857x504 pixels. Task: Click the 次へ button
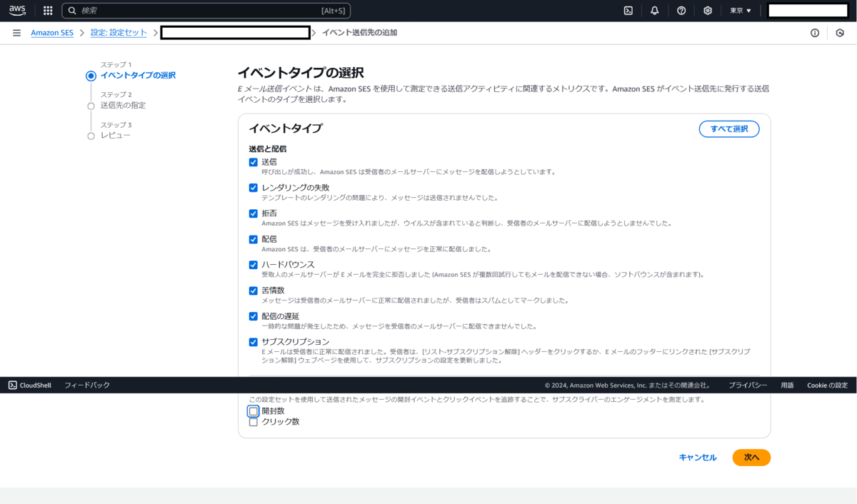tap(751, 458)
